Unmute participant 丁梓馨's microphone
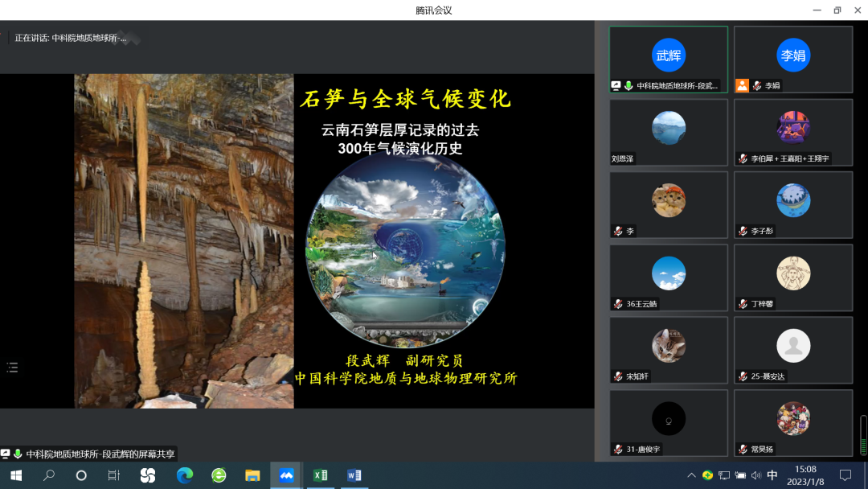Viewport: 868px width, 489px height. click(743, 303)
